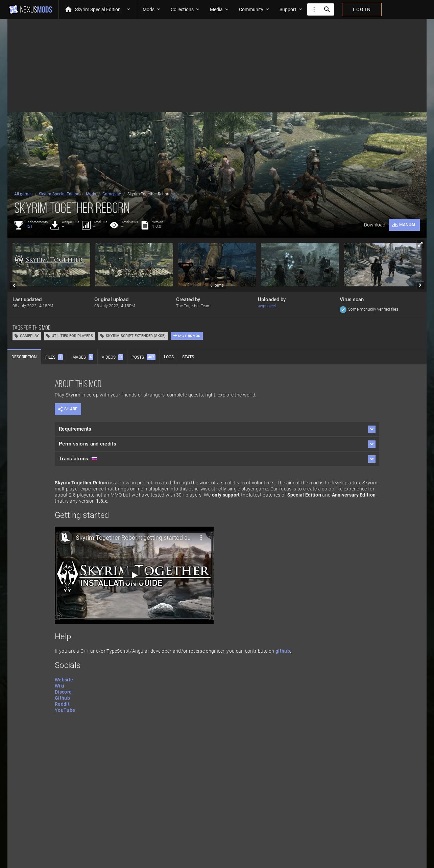Show previous gallery images arrow
This screenshot has width=434, height=868.
click(x=14, y=285)
